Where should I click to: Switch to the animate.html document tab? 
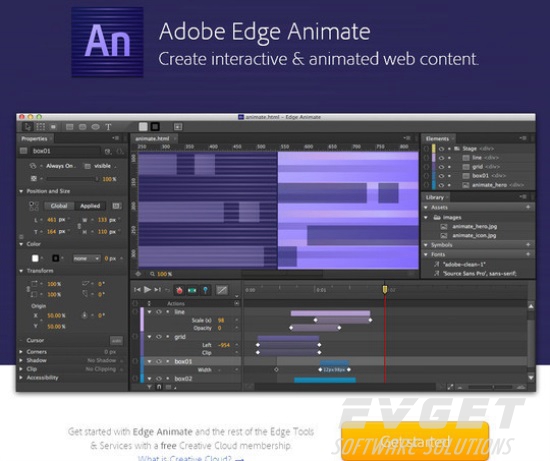[x=153, y=139]
